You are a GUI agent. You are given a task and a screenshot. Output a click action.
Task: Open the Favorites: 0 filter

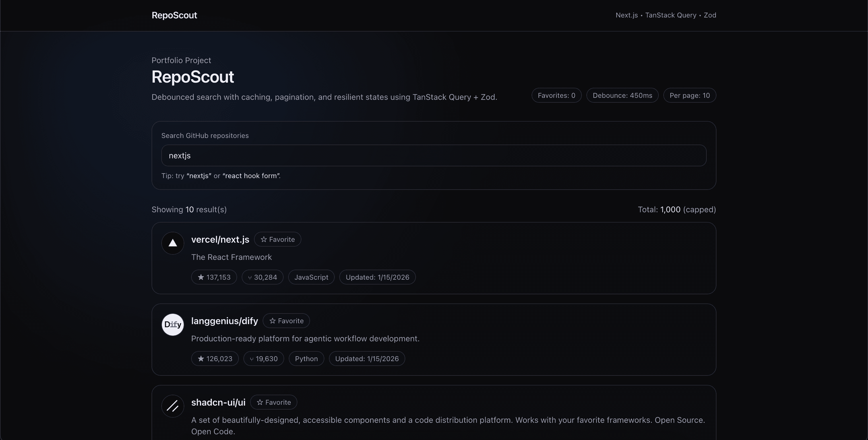pyautogui.click(x=556, y=95)
